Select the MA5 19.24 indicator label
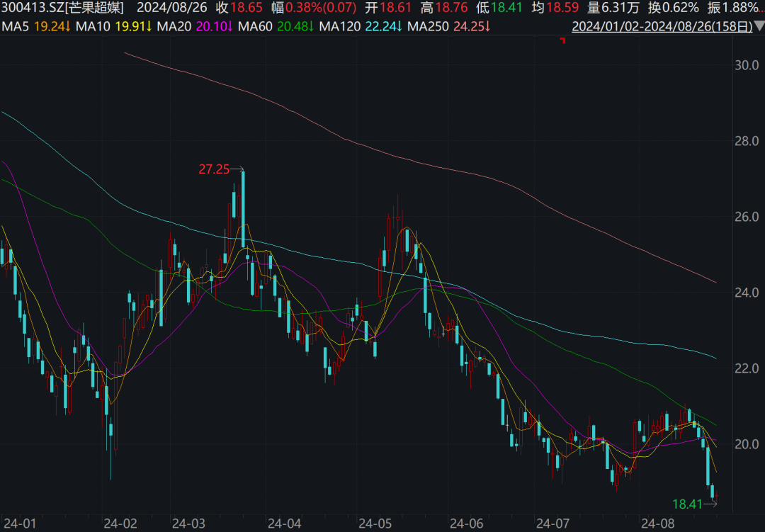This screenshot has width=765, height=532. point(36,26)
